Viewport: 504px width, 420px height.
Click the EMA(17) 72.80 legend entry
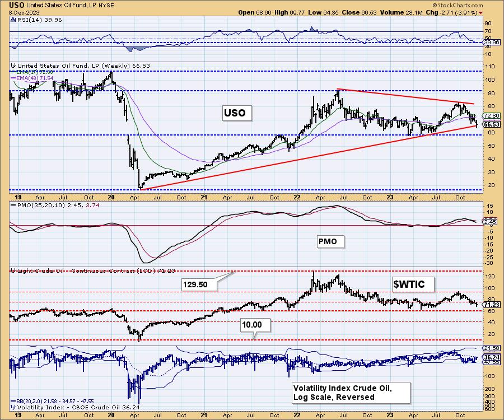click(32, 72)
